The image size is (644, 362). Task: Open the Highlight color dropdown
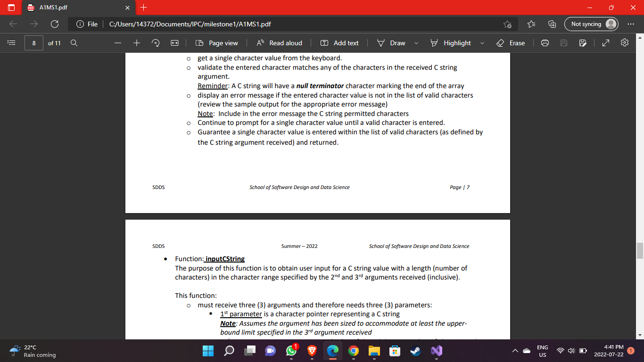pos(482,42)
